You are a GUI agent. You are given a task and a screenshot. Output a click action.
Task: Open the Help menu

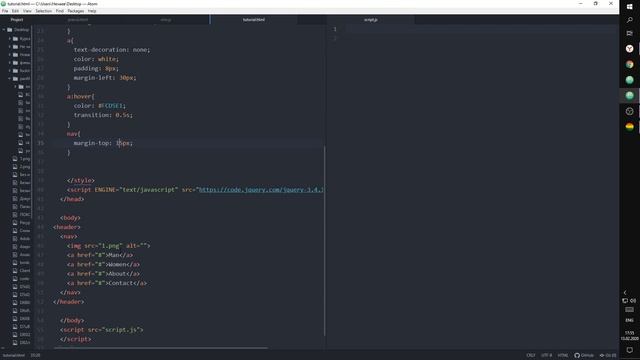pyautogui.click(x=92, y=11)
